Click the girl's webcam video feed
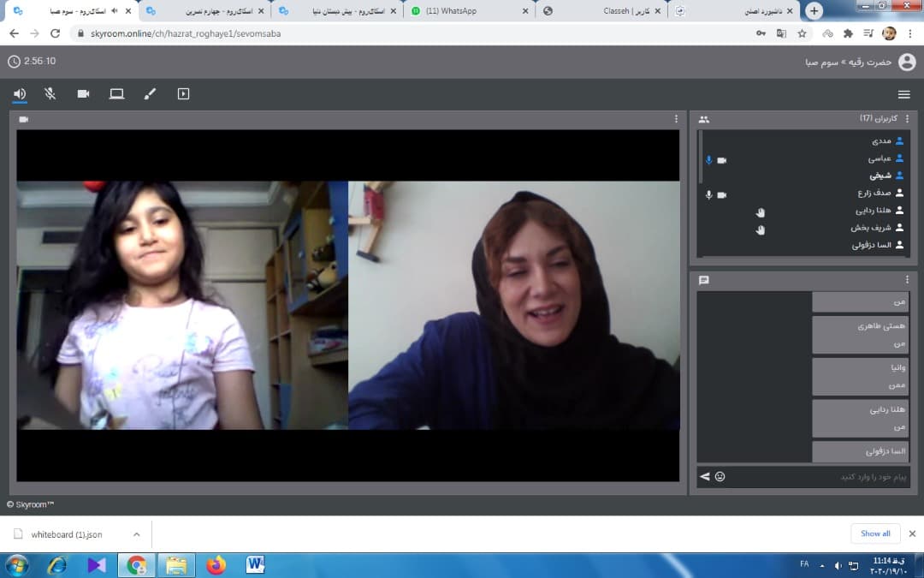 tap(183, 305)
